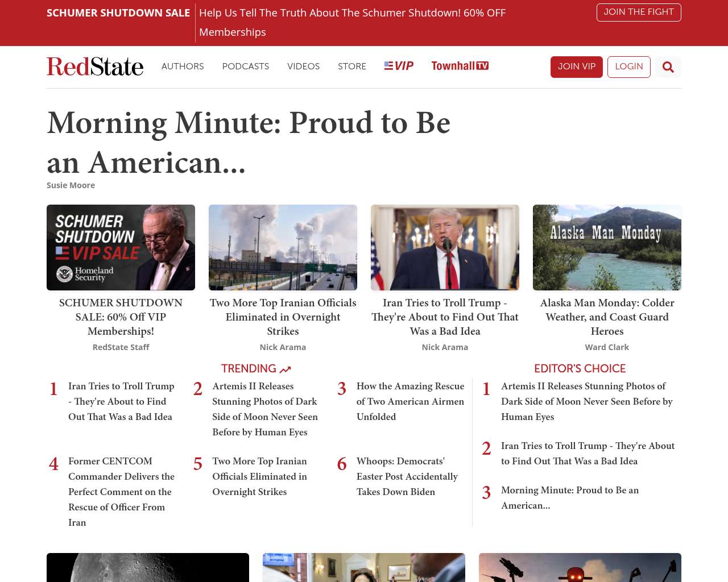The width and height of the screenshot is (728, 582).
Task: Click the trending arrow icon
Action: 285,369
